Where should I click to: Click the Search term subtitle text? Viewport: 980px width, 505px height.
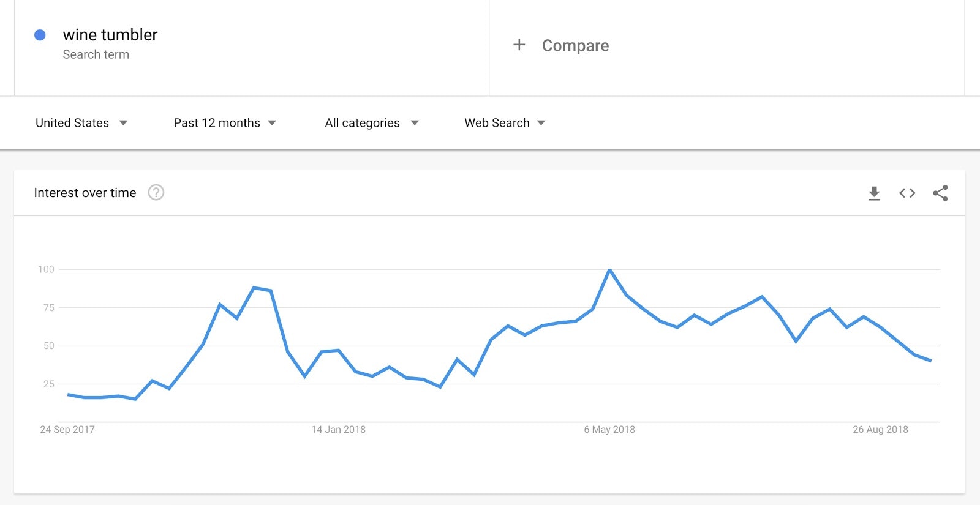point(96,54)
